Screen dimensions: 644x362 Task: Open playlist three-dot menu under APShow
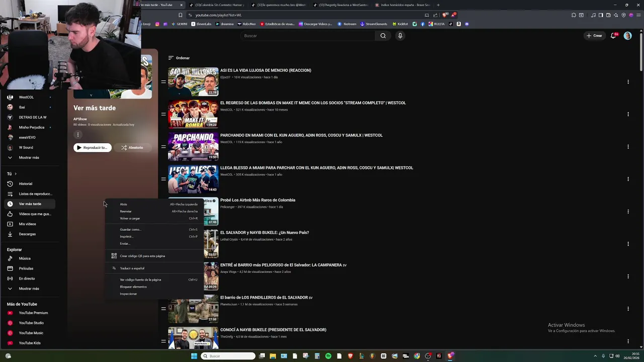tap(78, 134)
